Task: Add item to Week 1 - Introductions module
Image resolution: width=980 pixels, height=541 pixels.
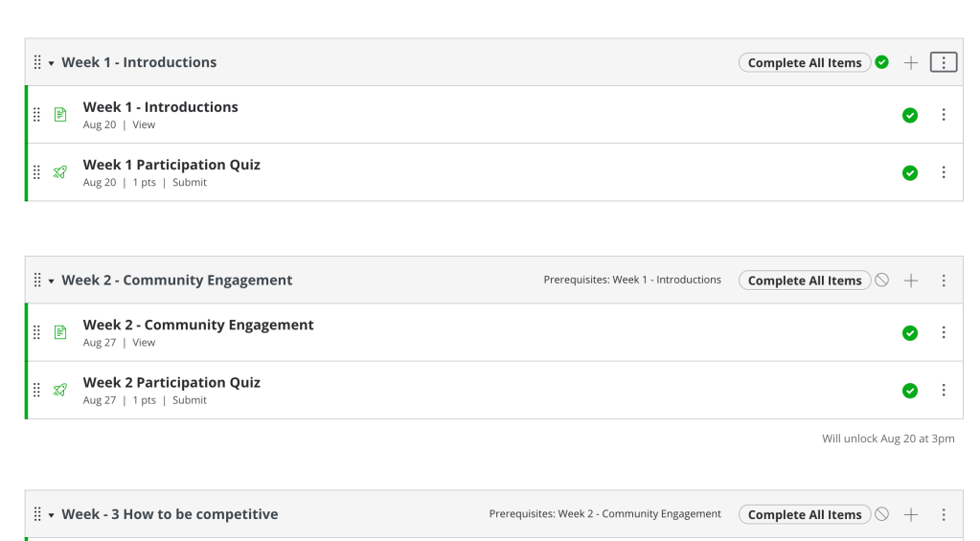Action: pyautogui.click(x=911, y=62)
